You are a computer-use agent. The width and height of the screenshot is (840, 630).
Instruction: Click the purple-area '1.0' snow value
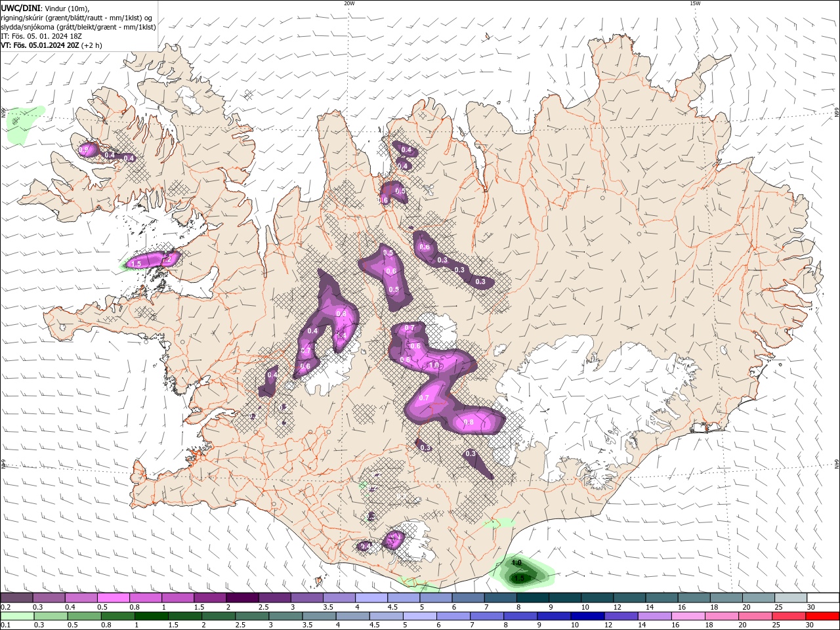(434, 366)
